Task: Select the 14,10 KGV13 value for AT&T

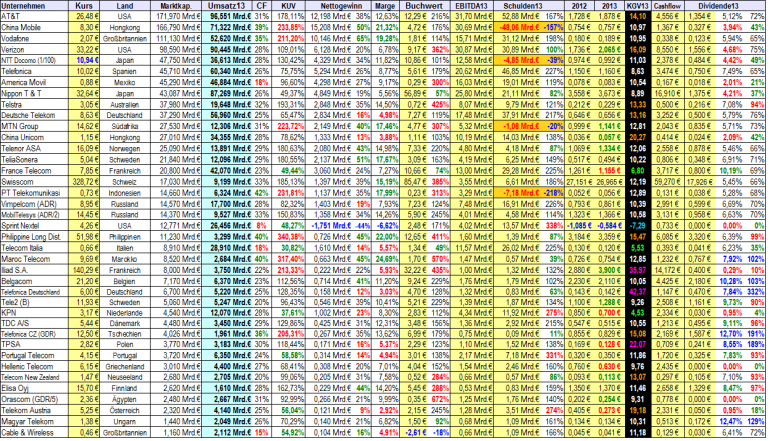Action: coord(638,16)
